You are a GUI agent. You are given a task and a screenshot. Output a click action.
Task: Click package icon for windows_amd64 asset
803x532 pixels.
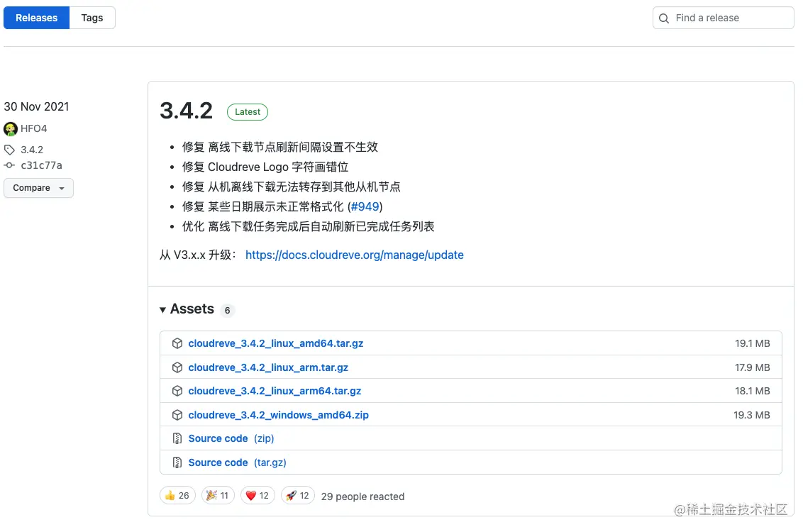(x=177, y=415)
